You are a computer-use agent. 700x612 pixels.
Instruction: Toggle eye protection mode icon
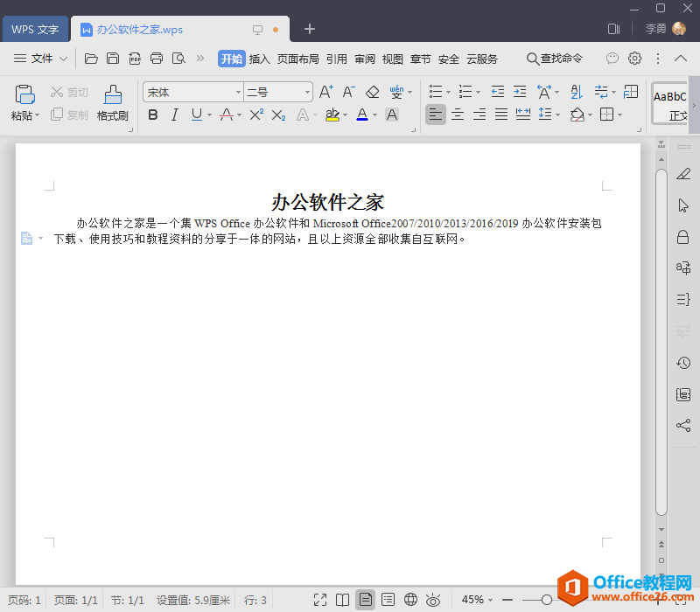pyautogui.click(x=433, y=600)
